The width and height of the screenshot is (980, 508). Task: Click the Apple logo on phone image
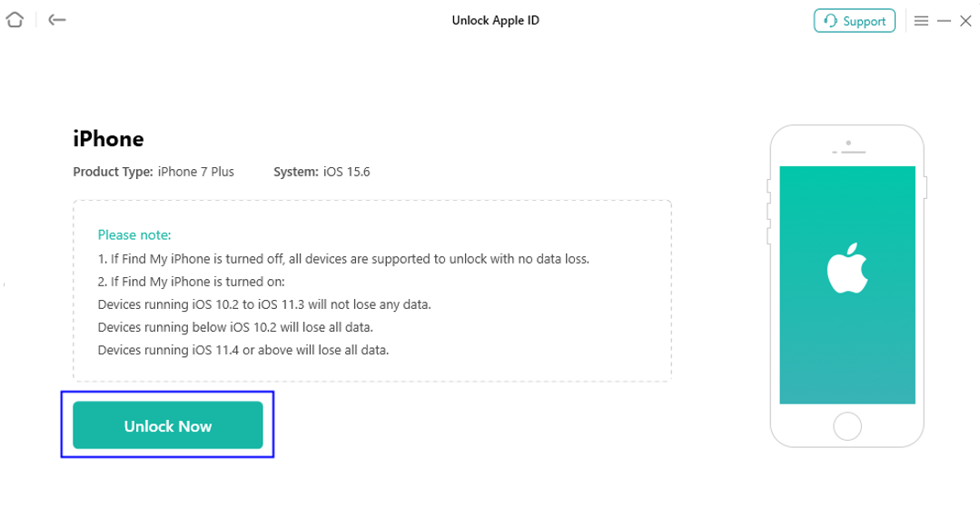[847, 268]
